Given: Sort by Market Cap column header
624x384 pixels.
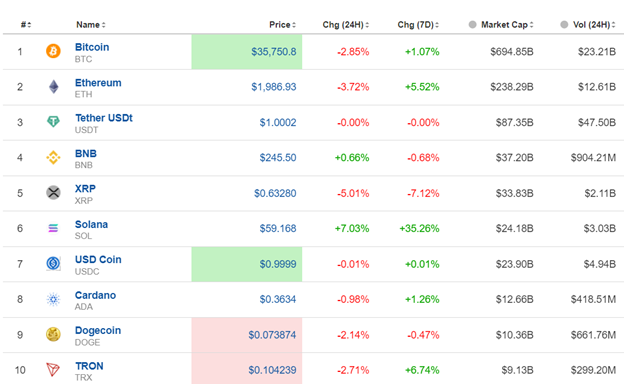Looking at the screenshot, I should (x=507, y=25).
